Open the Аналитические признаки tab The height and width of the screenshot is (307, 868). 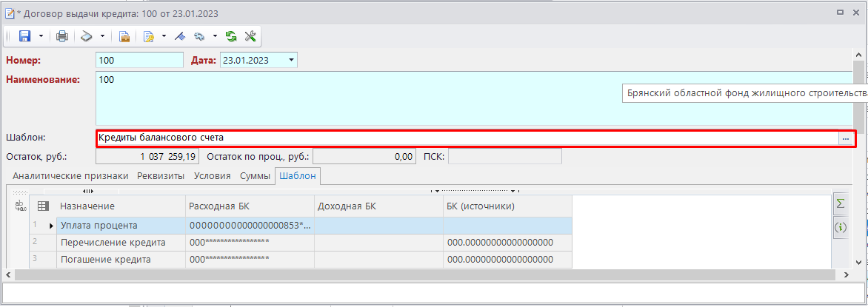pos(70,176)
